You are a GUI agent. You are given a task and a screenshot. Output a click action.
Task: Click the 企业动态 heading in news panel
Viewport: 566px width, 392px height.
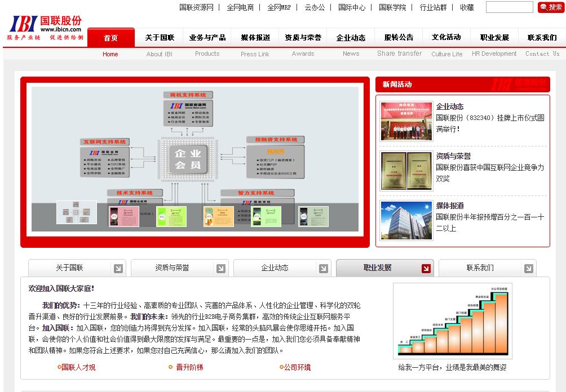449,106
